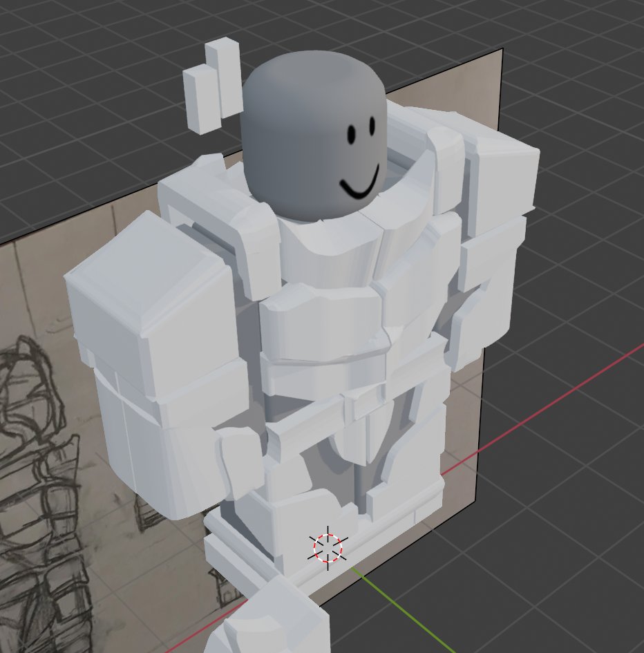Click the red-white 3D cursor crosshair
The image size is (644, 653).
tap(328, 548)
